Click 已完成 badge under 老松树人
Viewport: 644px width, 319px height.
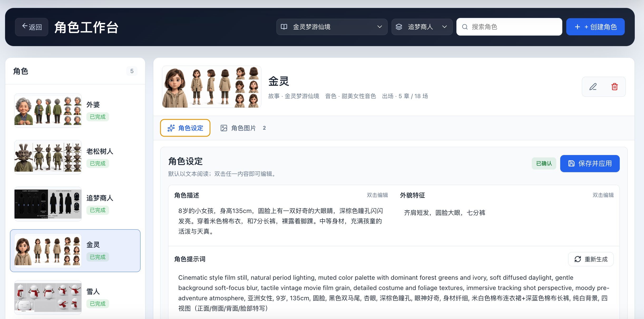click(97, 163)
